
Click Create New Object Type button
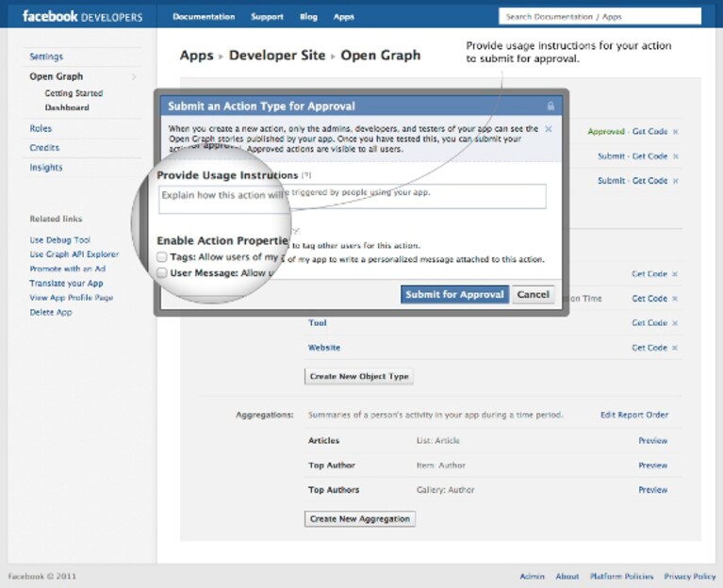click(359, 377)
